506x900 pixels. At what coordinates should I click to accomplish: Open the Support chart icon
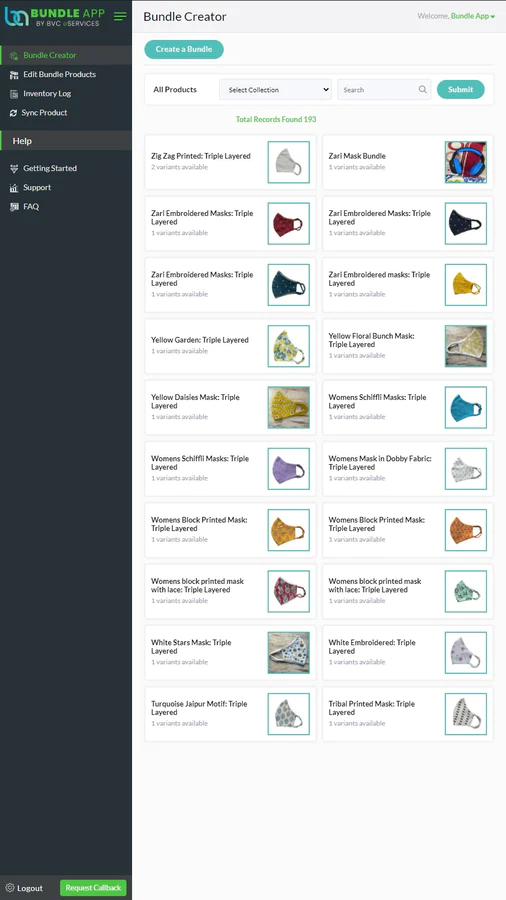14,188
